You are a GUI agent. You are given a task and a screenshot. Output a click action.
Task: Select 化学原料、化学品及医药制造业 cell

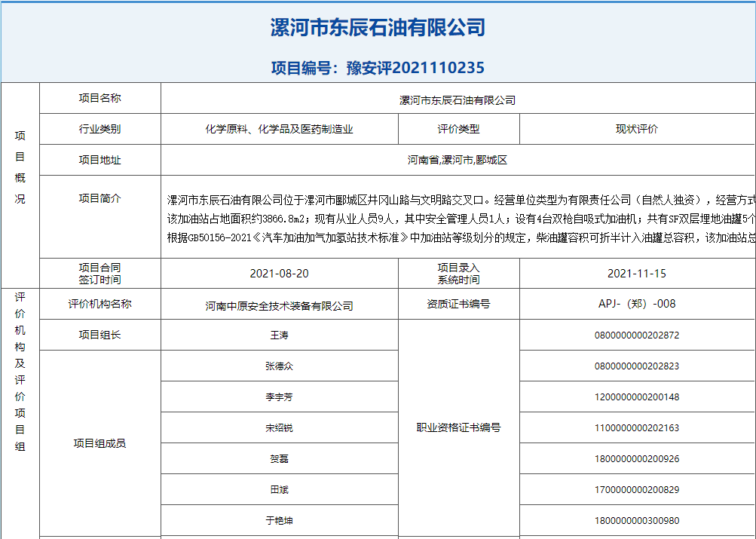[x=279, y=129]
